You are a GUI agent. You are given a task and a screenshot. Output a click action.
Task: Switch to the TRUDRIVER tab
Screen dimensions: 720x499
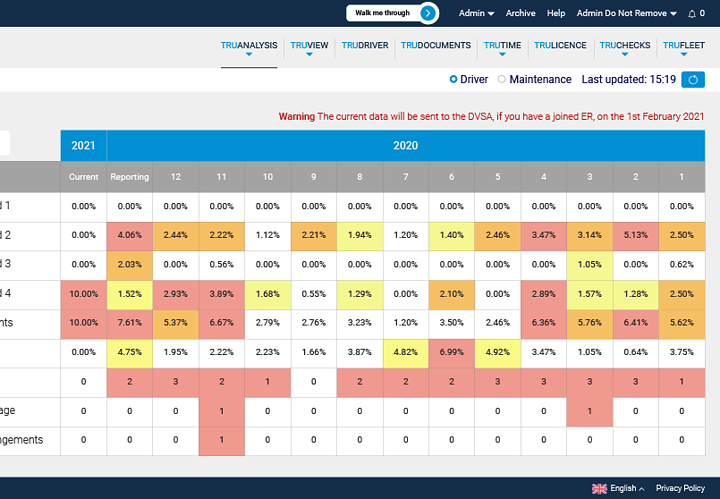[364, 45]
